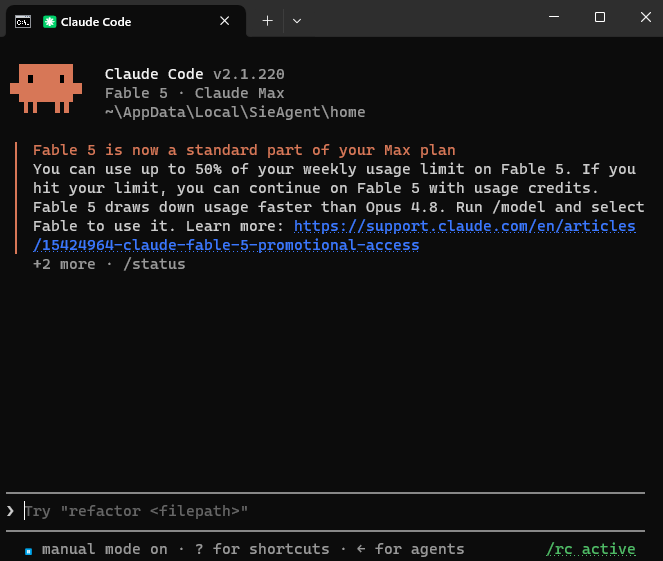Select the Claude Code tab

tap(126, 21)
